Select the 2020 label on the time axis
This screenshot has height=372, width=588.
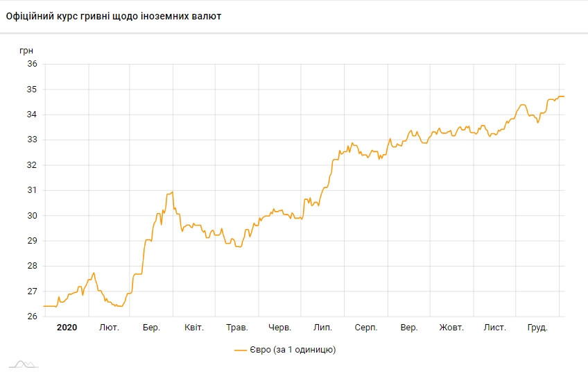pyautogui.click(x=67, y=328)
